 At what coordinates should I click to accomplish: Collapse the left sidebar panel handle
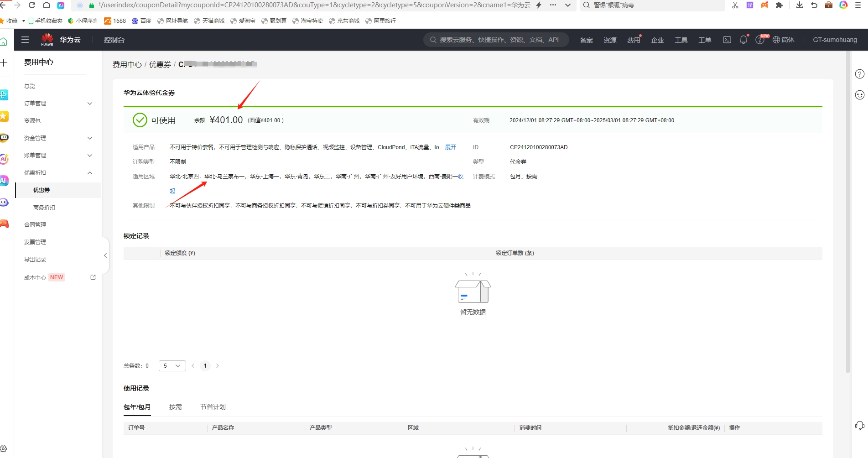(105, 255)
